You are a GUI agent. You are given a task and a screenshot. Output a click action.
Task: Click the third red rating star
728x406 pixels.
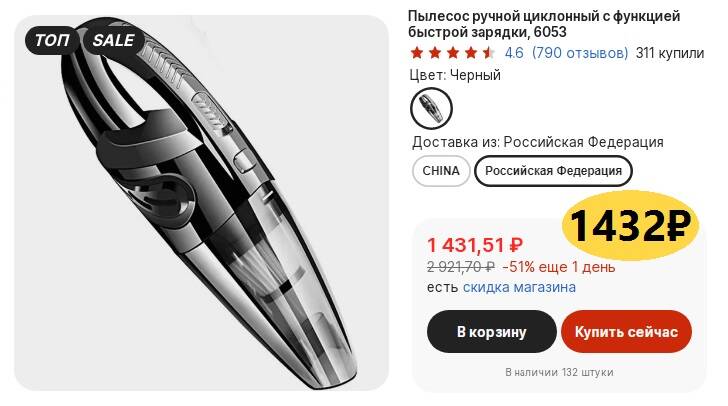click(453, 53)
